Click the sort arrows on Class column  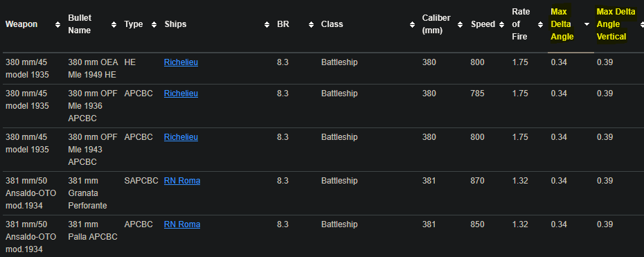412,25
